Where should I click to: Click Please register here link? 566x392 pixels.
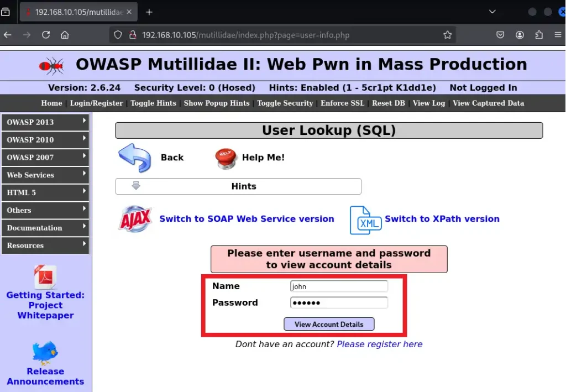[x=379, y=344]
